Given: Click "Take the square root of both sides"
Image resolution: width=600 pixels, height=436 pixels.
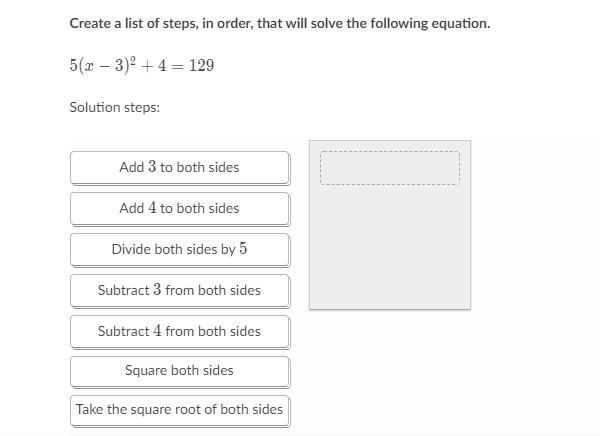Looking at the screenshot, I should point(180,410).
